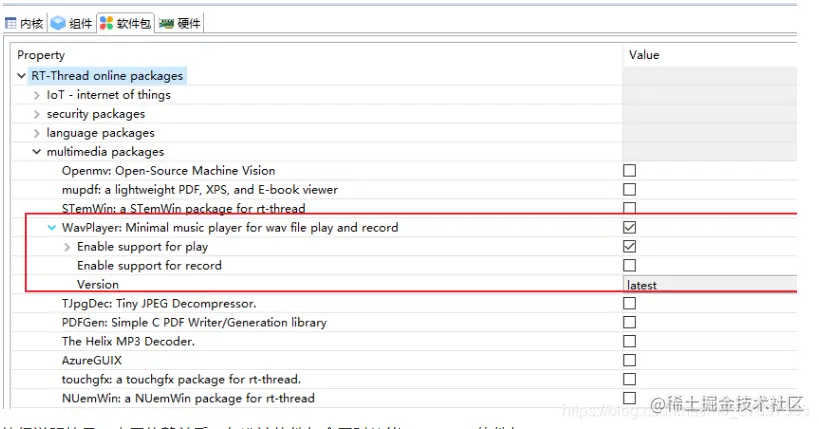Viewport: 819px width, 429px height.
Task: Enable the Openmv Machine Vision checkbox
Action: (629, 170)
